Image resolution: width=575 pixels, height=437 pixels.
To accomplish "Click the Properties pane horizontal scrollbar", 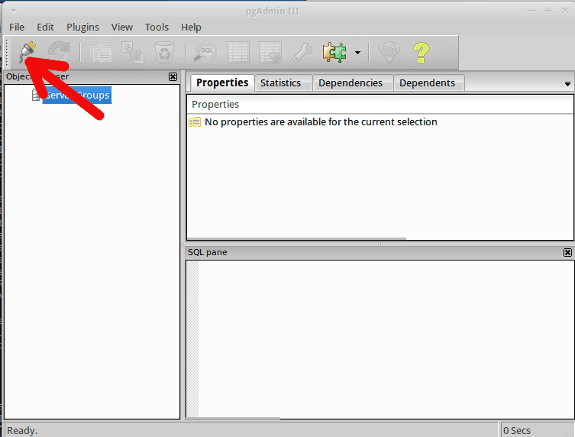I will click(297, 239).
